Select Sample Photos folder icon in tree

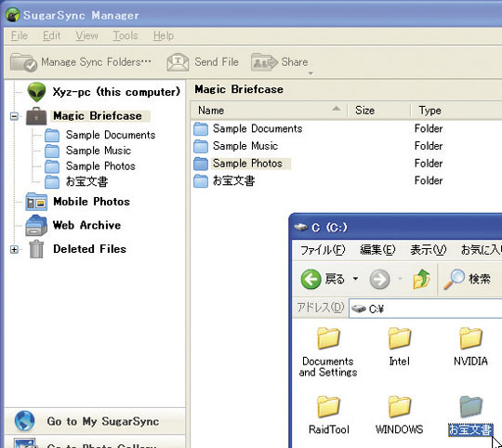pos(52,166)
